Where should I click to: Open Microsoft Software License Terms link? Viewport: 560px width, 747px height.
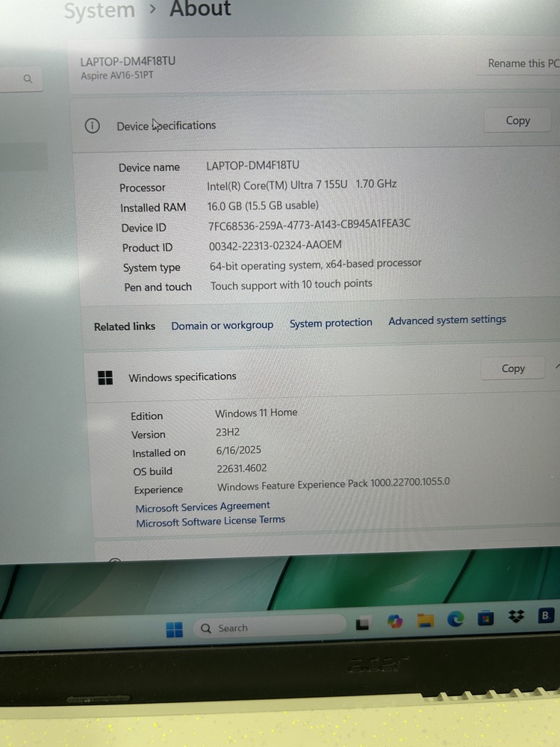tap(211, 521)
